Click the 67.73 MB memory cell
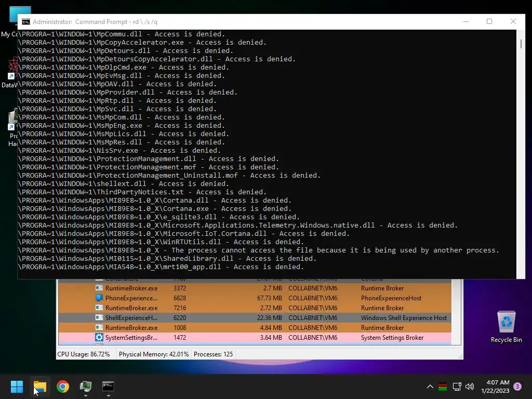This screenshot has height=399, width=532. [x=270, y=298]
